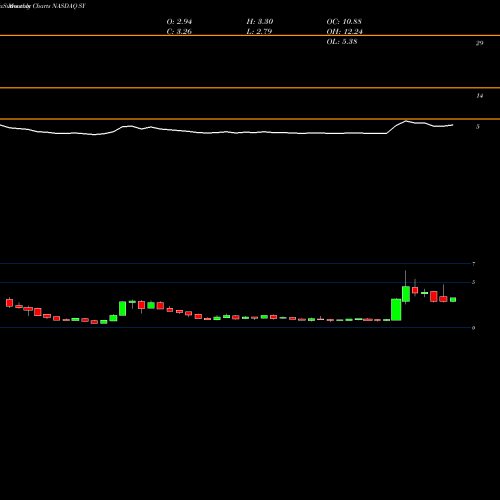This screenshot has width=500, height=500.
Task: Select the close value 'C: 3.26'
Action: point(179,32)
